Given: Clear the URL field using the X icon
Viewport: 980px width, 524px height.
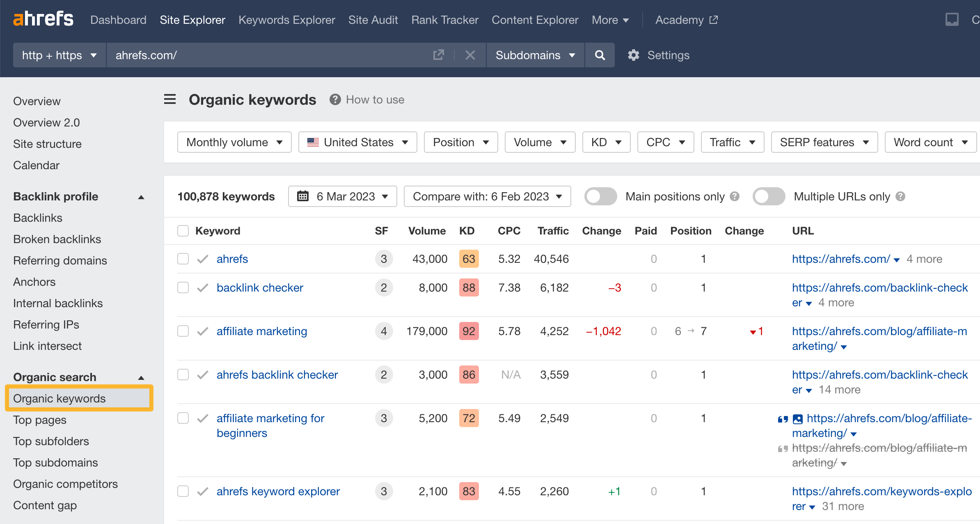Looking at the screenshot, I should (x=470, y=55).
